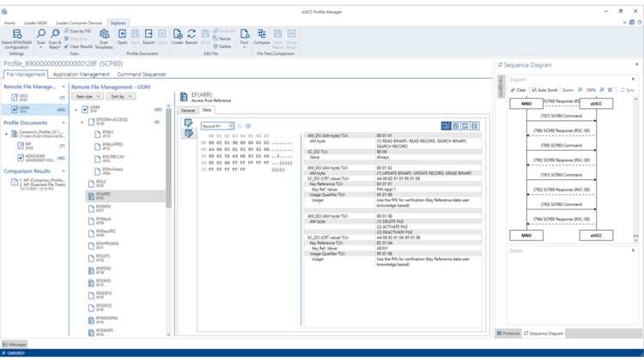This screenshot has height=362, width=644.
Task: Clear Results in the Scan group
Action: (78, 46)
